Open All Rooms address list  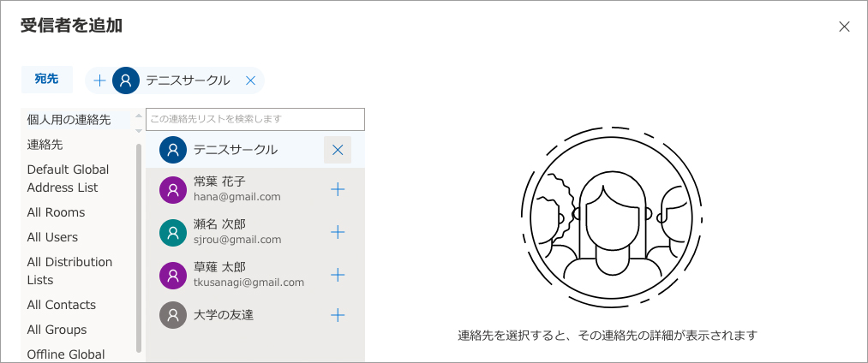click(x=57, y=212)
